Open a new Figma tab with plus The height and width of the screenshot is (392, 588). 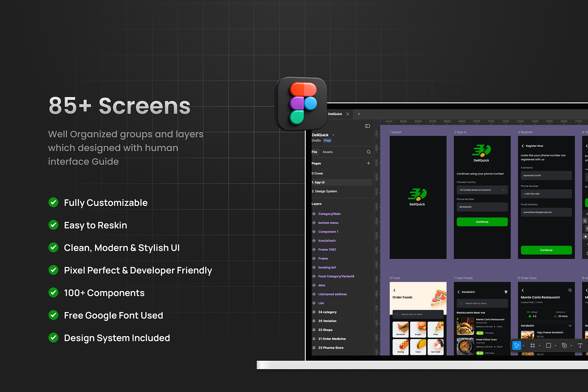pyautogui.click(x=359, y=114)
